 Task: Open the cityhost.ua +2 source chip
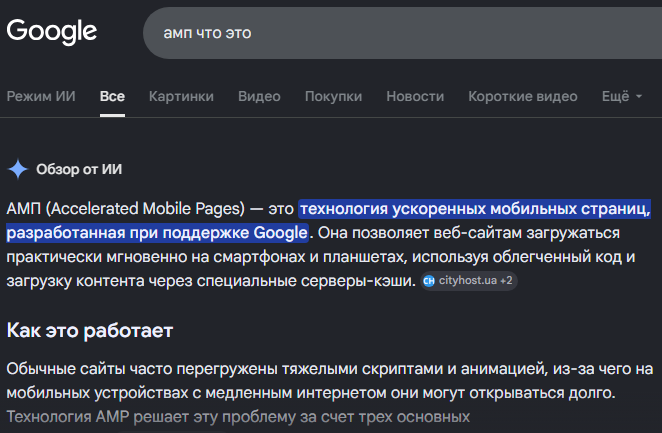pos(469,281)
